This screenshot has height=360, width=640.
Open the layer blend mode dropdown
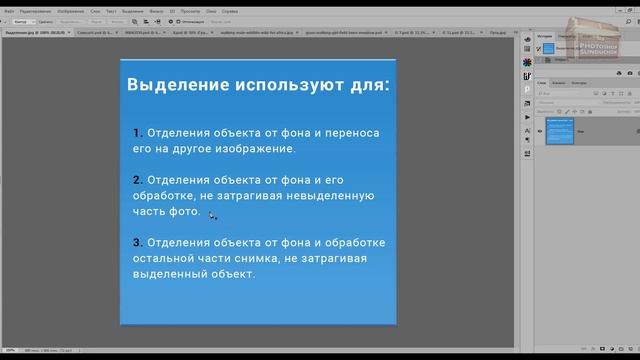pos(568,102)
